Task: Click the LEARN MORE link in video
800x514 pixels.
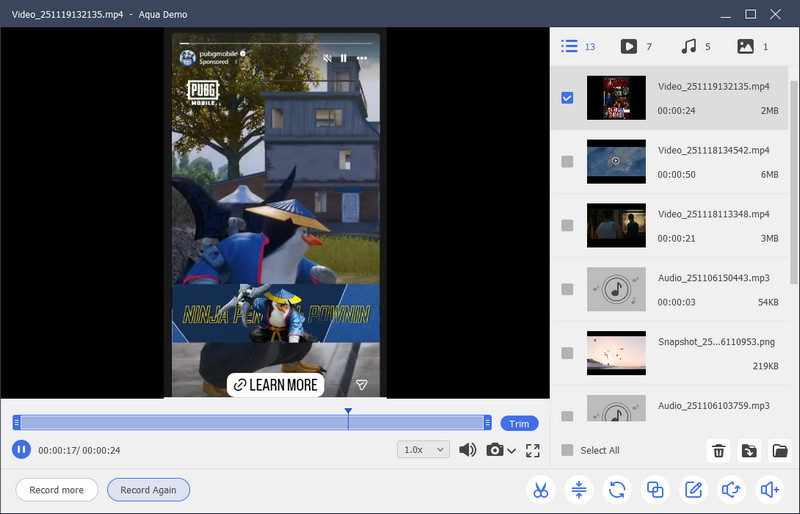Action: point(276,385)
